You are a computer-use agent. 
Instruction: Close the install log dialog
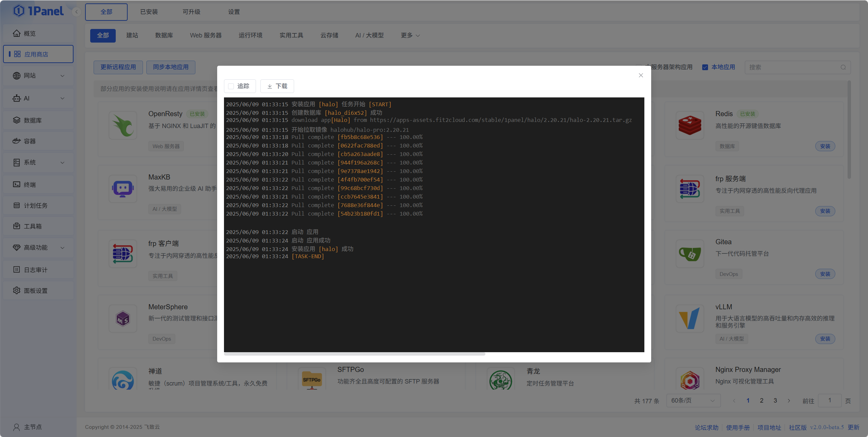click(641, 75)
